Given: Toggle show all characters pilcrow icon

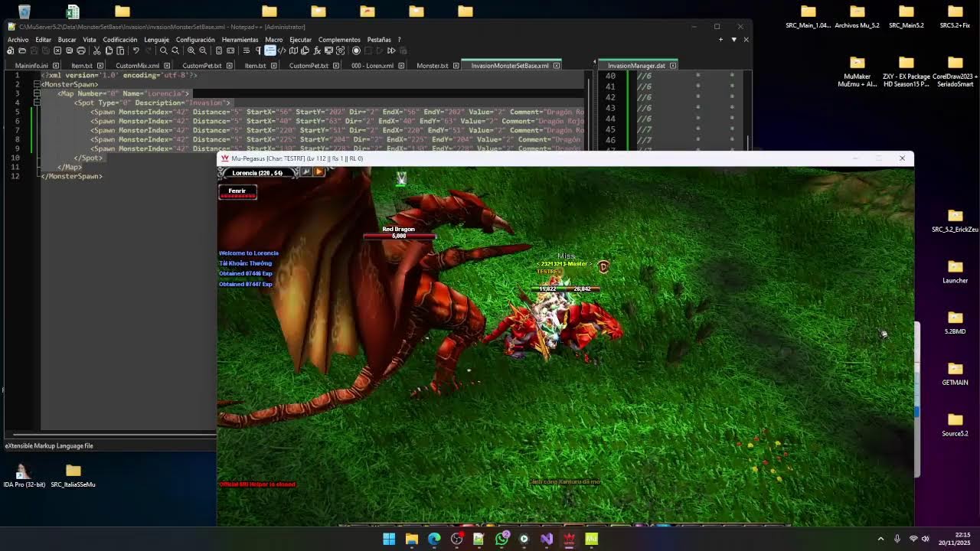Looking at the screenshot, I should [x=258, y=51].
